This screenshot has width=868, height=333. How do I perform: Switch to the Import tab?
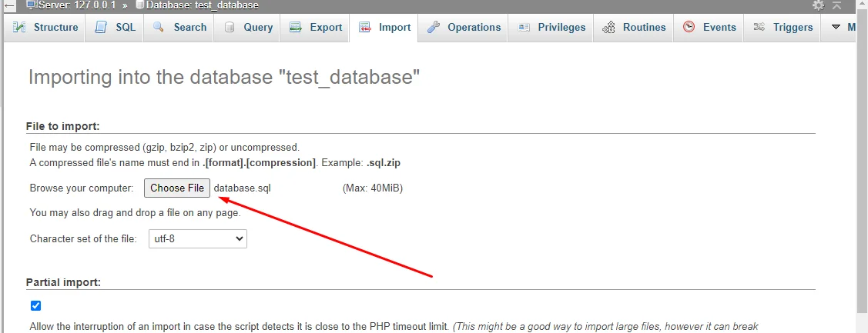click(x=384, y=28)
